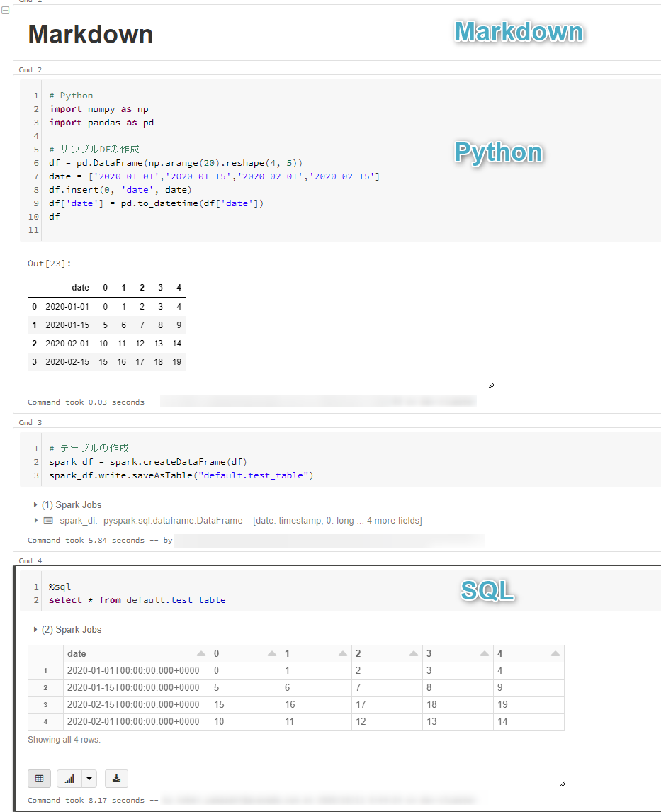Switch to table view icon
Screen dimensions: 661x812
40,778
